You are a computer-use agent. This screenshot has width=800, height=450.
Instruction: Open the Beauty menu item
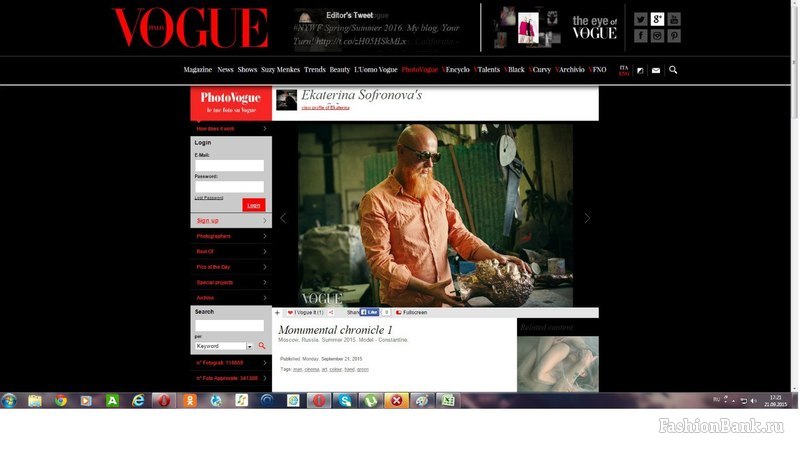pyautogui.click(x=339, y=69)
